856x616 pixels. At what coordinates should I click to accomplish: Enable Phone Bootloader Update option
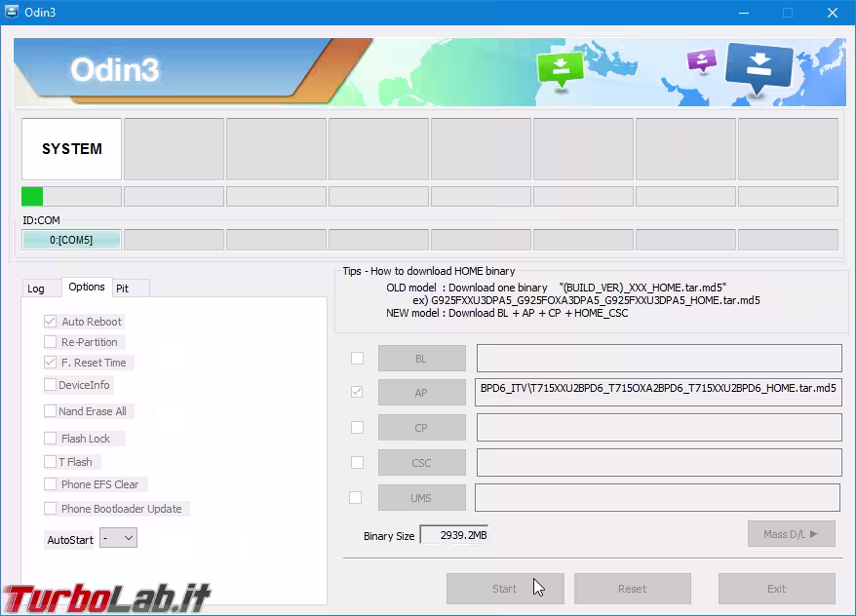[x=51, y=509]
